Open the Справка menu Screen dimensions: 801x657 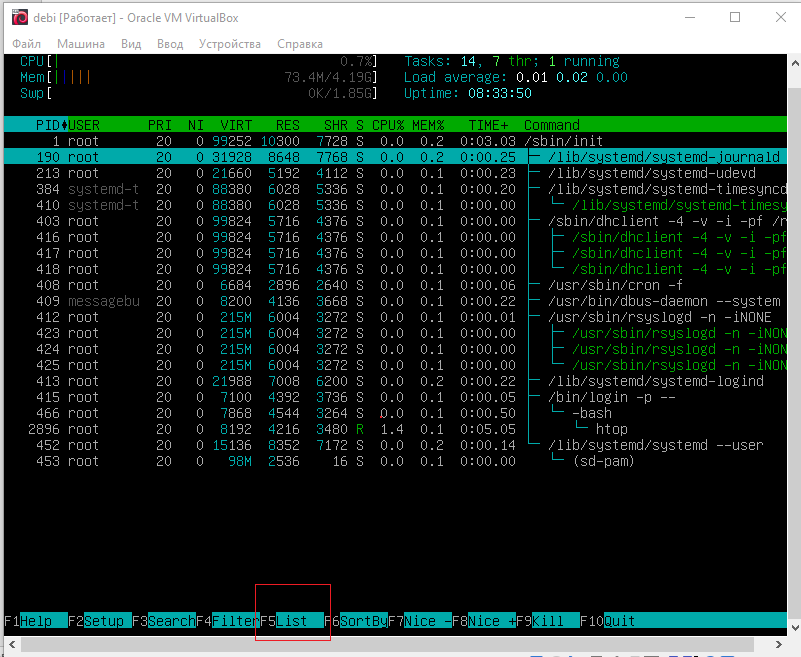click(300, 44)
